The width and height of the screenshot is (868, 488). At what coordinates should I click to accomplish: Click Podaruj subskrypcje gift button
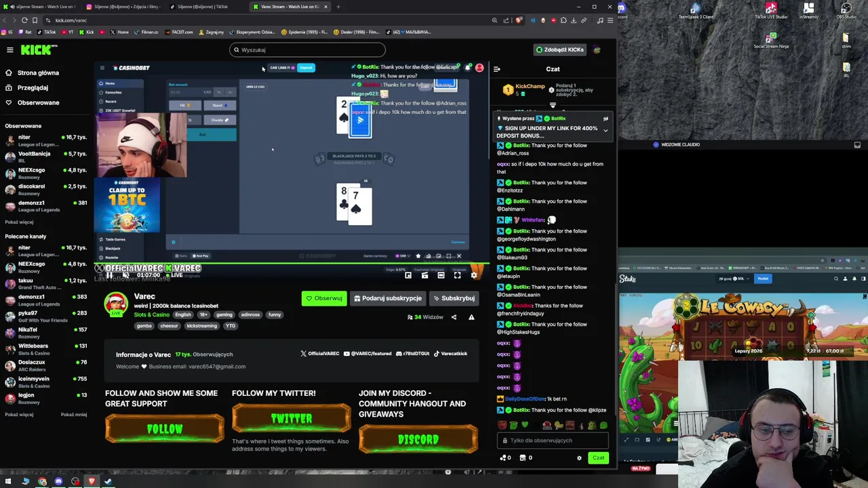pyautogui.click(x=388, y=298)
